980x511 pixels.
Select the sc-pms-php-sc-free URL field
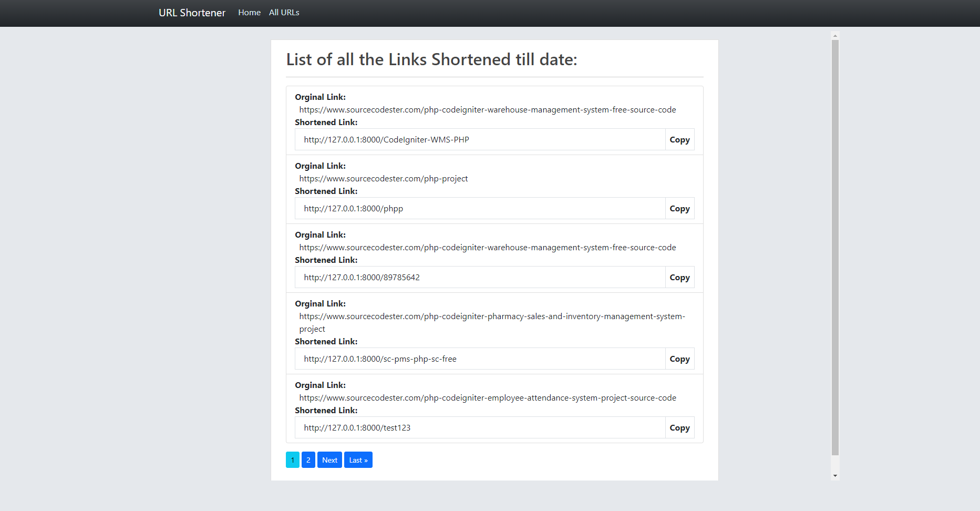[480, 359]
